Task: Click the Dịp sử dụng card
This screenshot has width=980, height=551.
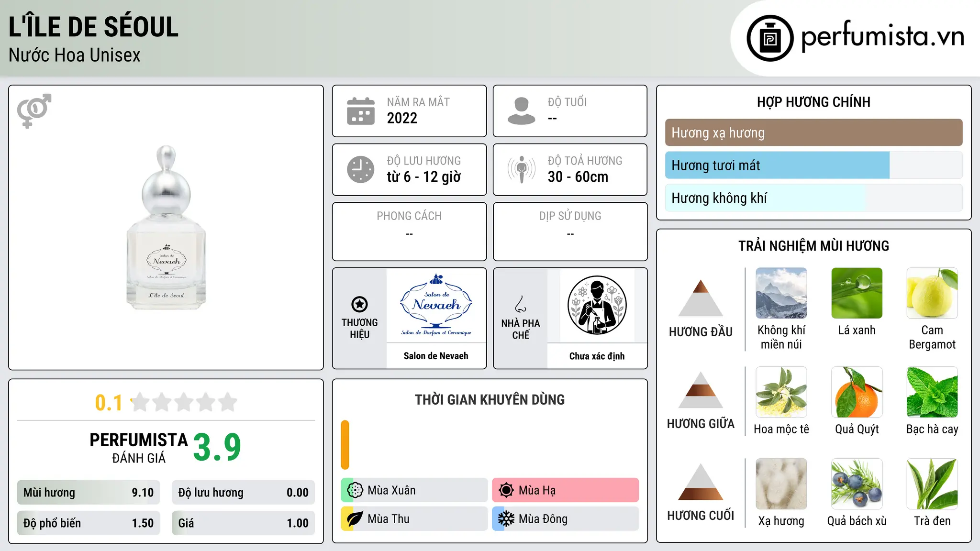Action: [570, 231]
